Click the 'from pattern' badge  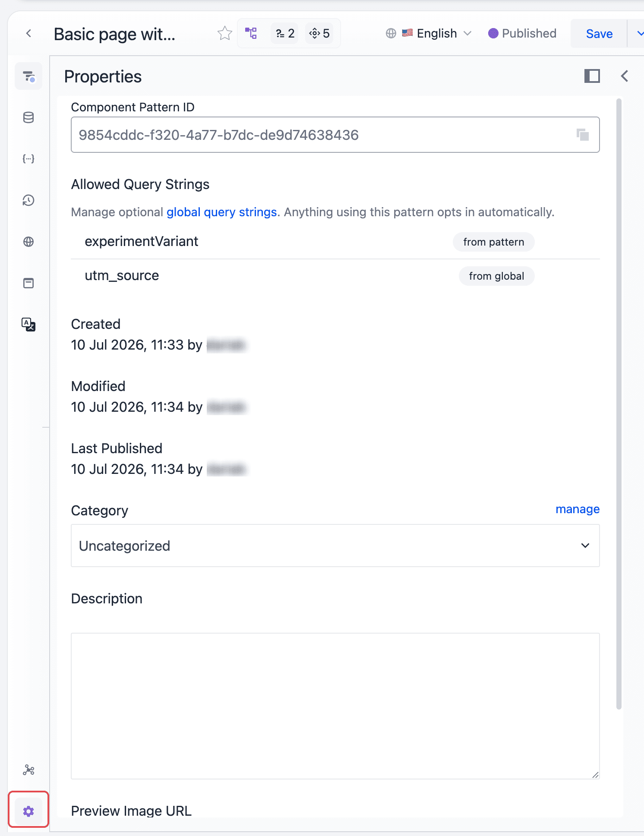pos(493,242)
